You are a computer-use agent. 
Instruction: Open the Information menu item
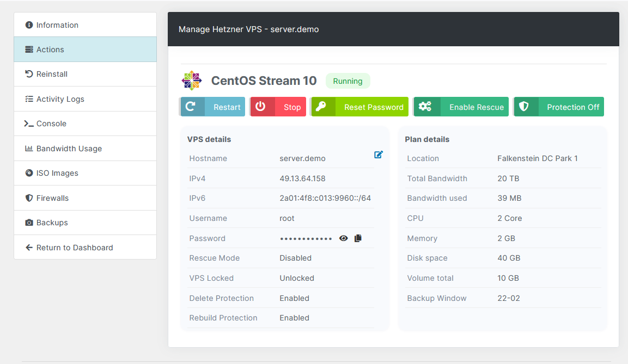point(86,25)
